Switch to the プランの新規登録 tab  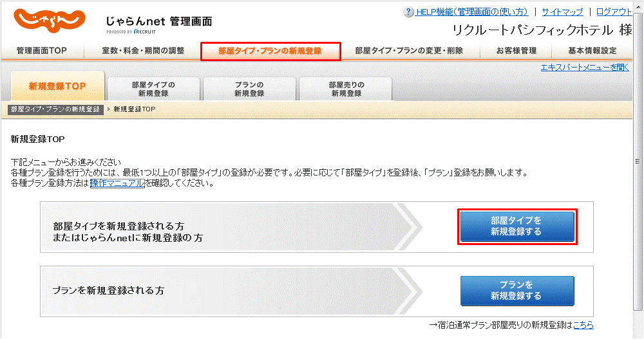249,89
